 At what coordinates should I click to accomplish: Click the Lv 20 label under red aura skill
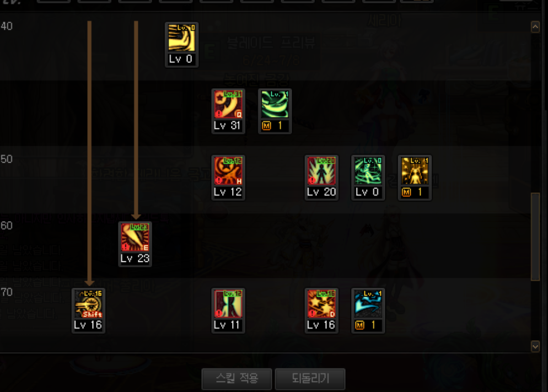point(321,192)
